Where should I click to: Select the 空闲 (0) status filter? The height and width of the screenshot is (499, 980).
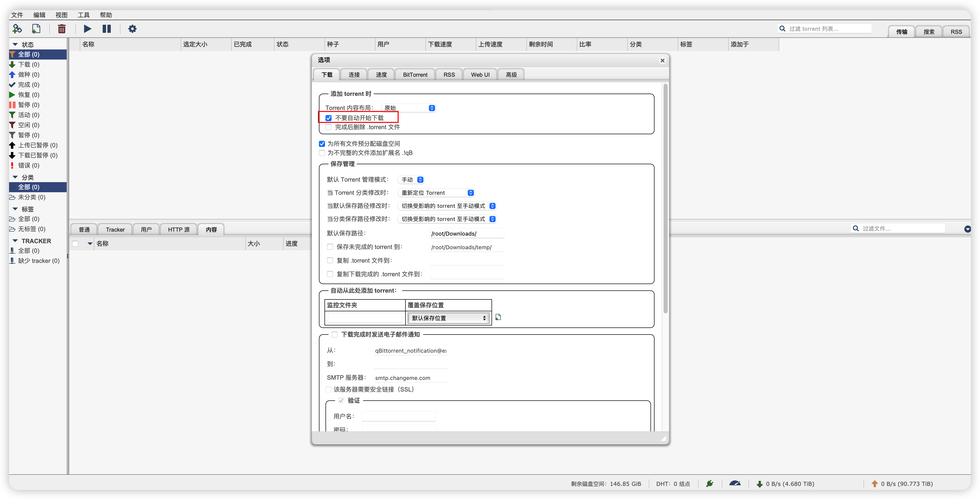[x=37, y=125]
